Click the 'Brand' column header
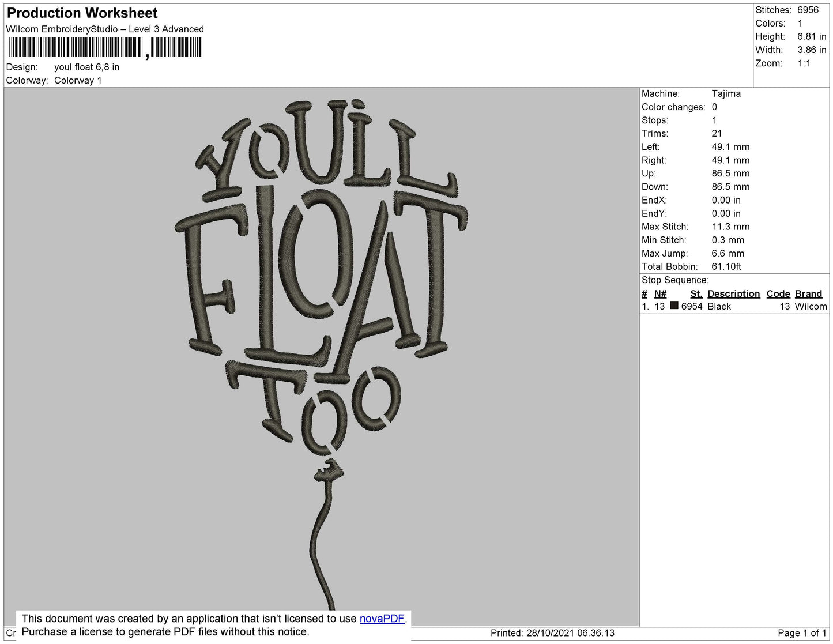Viewport: 833px width, 644px height. coord(809,293)
